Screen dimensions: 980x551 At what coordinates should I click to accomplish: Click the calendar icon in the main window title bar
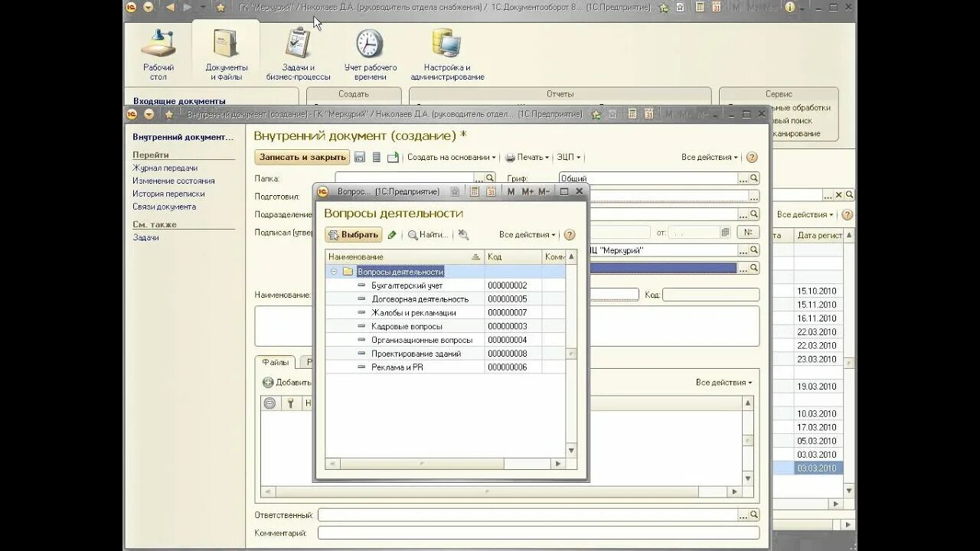pos(716,8)
